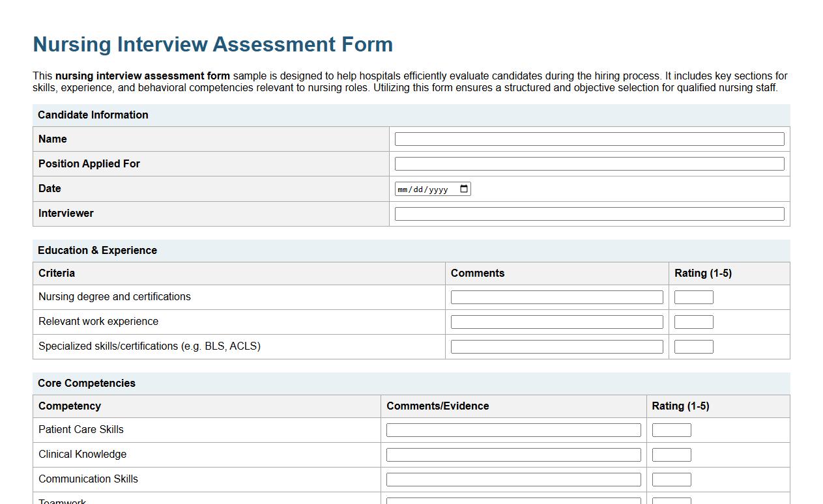Select the Rating box for Communication Skills
The height and width of the screenshot is (504, 823).
tap(671, 479)
